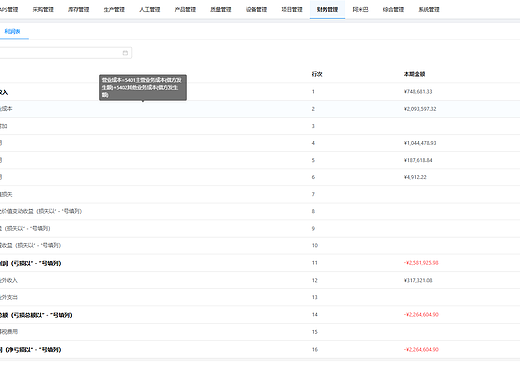The image size is (520, 390).
Task: Click row number 13 in the 行次 column
Action: point(315,297)
